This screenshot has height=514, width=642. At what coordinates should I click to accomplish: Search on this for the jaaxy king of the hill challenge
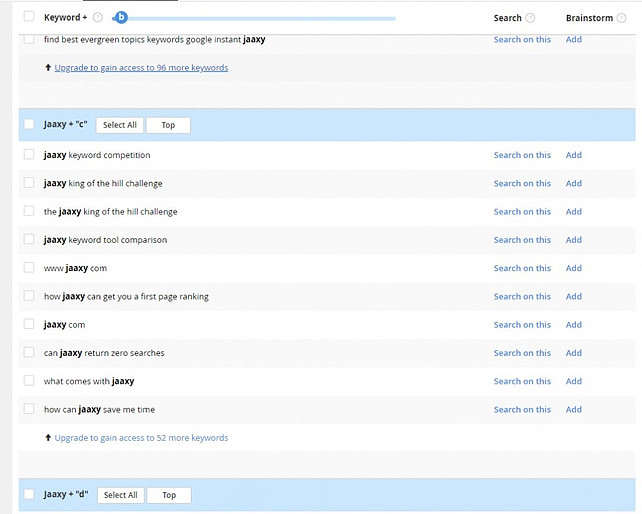[522, 211]
